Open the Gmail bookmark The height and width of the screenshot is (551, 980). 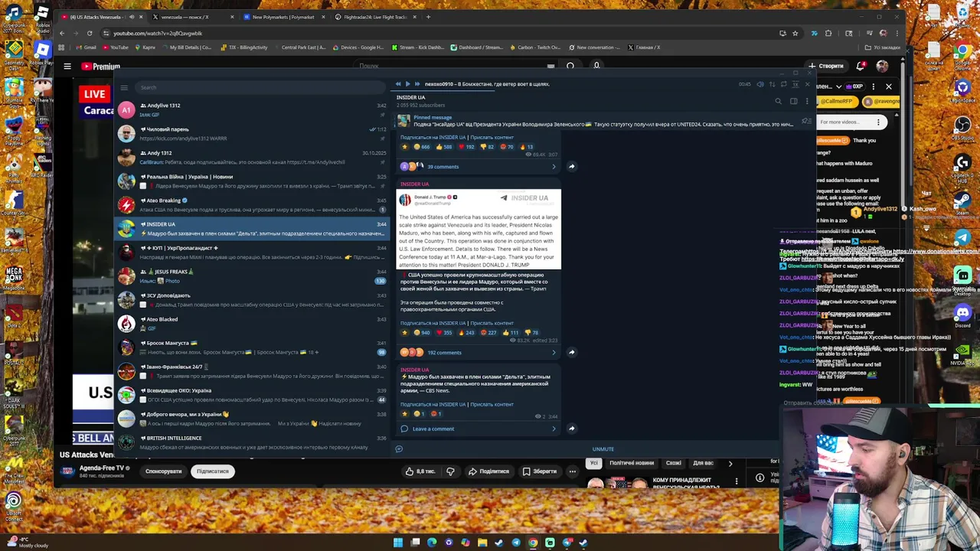coord(87,47)
